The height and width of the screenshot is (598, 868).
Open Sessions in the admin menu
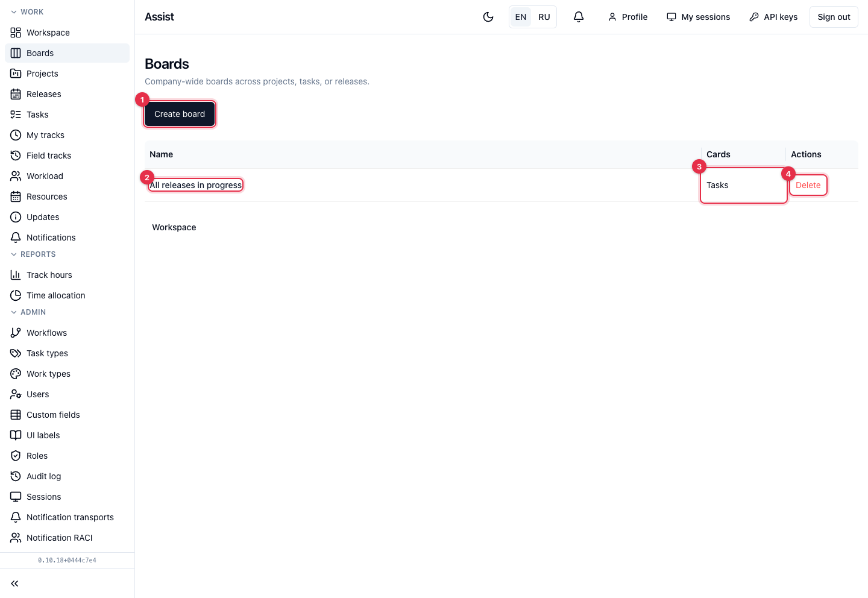coord(67,497)
